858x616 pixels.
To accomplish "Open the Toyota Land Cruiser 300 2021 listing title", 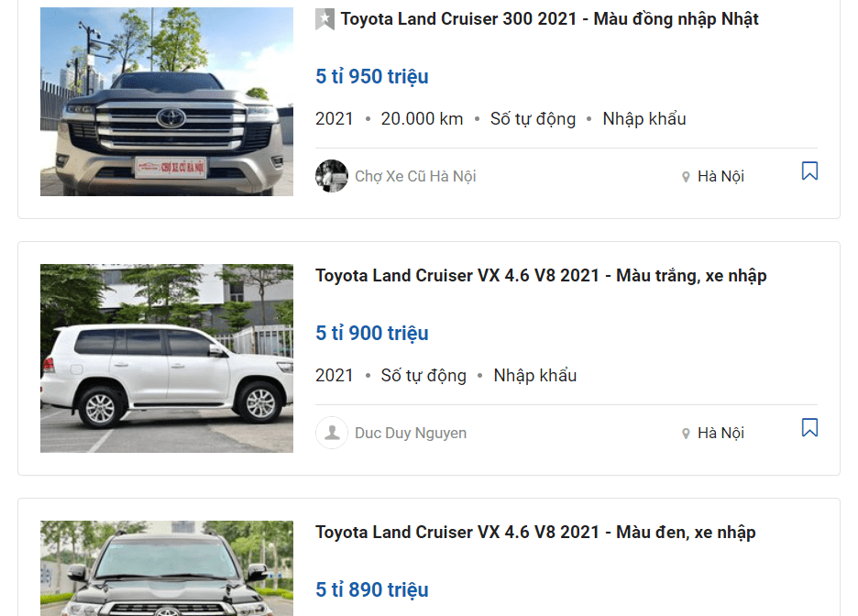I will 548,18.
